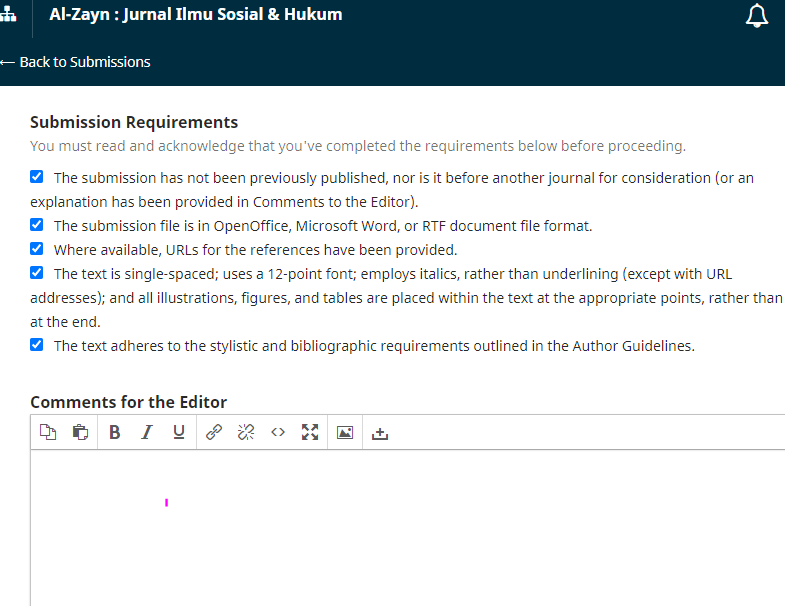Toggle fullscreen mode for the editor
Image resolution: width=785 pixels, height=606 pixels.
[310, 432]
